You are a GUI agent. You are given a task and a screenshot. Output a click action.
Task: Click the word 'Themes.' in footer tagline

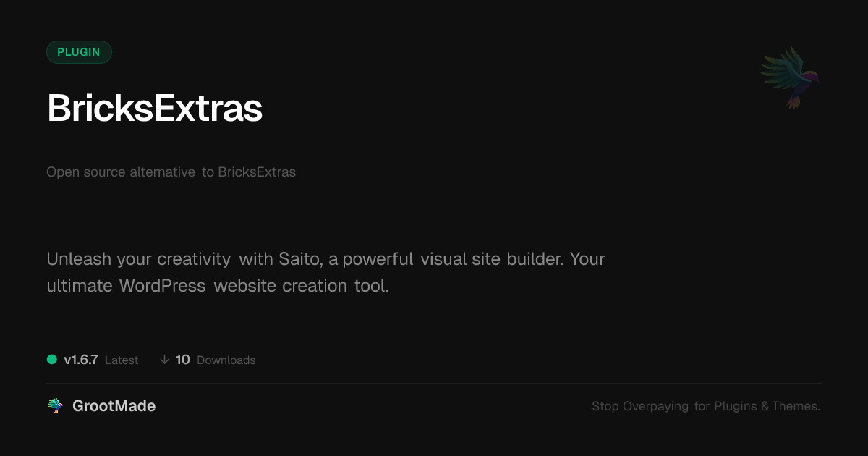[796, 406]
